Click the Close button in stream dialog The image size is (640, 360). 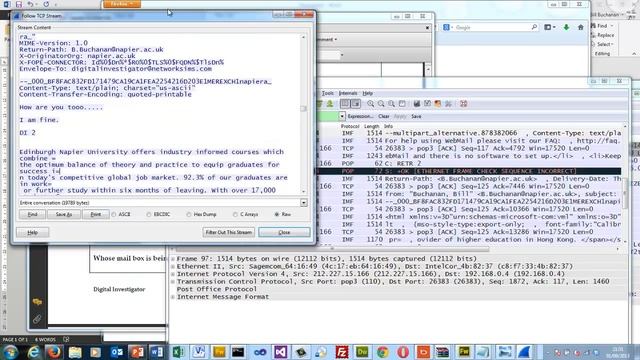tap(284, 232)
